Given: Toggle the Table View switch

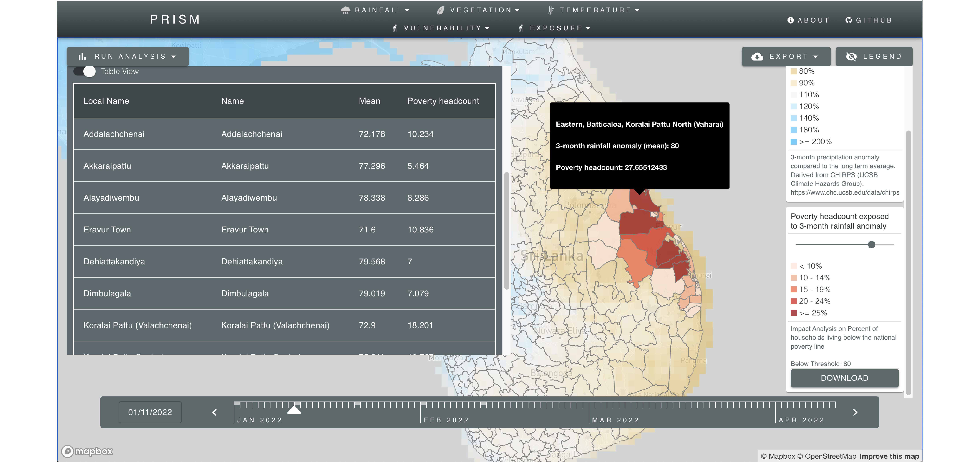Looking at the screenshot, I should click(84, 72).
